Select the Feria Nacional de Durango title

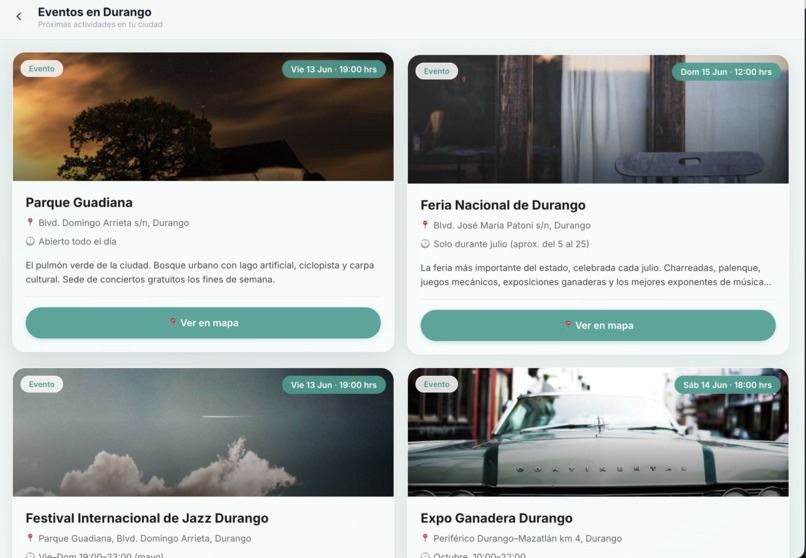(503, 205)
